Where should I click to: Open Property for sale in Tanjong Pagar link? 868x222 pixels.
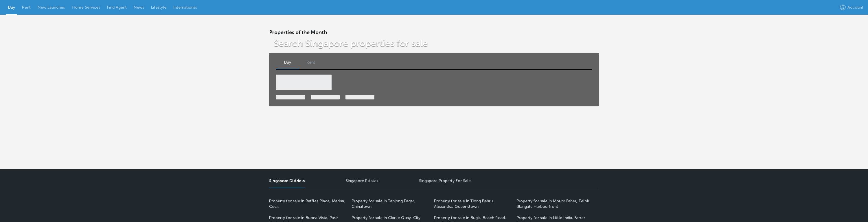(383, 204)
